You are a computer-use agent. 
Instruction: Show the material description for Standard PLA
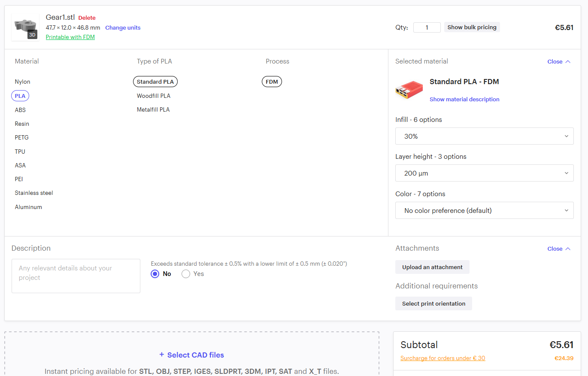coord(464,99)
